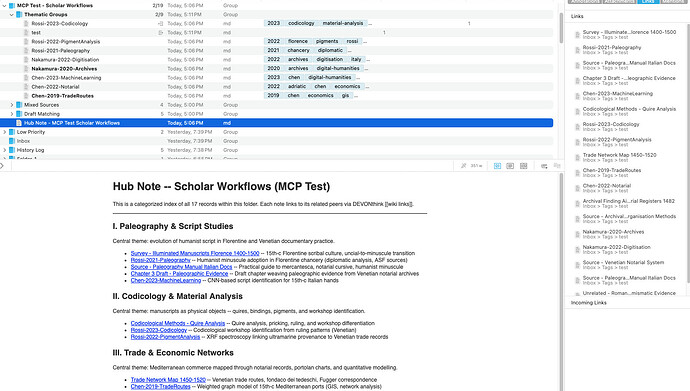Click the Trade Network Map icon in Links panel
Viewport: 690px width, 391px height.
point(577,157)
